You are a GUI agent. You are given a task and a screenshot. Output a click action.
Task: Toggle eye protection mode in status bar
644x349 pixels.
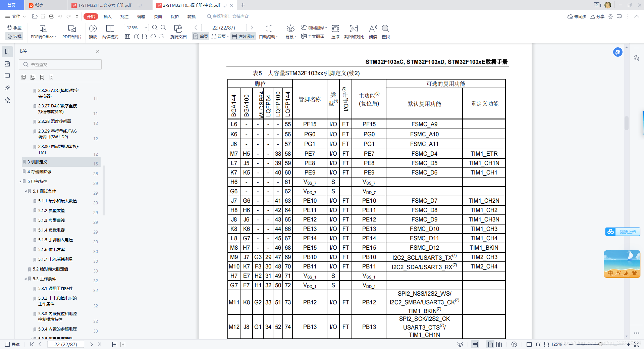click(460, 344)
